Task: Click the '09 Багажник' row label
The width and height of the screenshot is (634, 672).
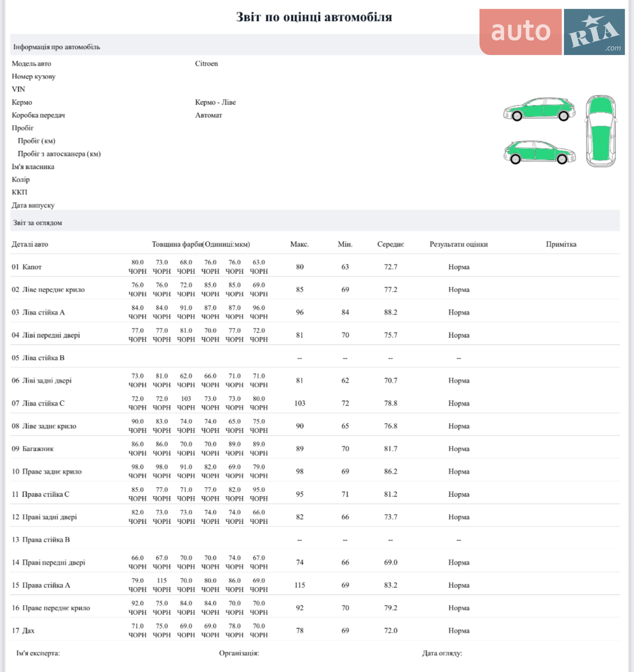Action: pos(33,449)
